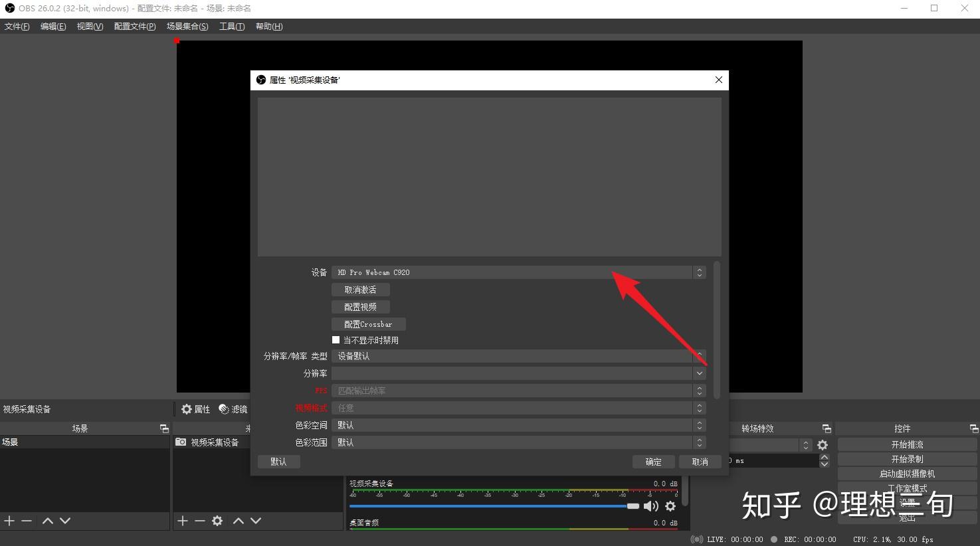
Task: Move source down in the sources list
Action: click(x=256, y=521)
